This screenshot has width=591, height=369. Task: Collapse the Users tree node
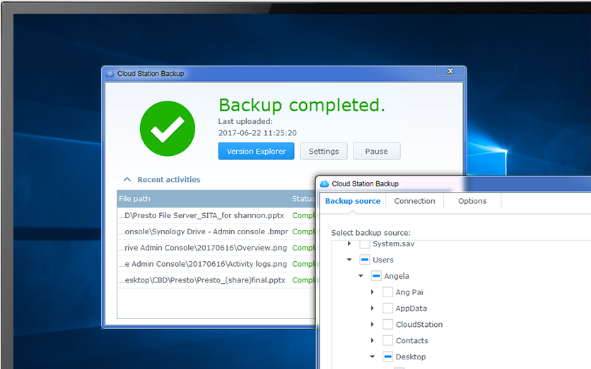click(349, 260)
